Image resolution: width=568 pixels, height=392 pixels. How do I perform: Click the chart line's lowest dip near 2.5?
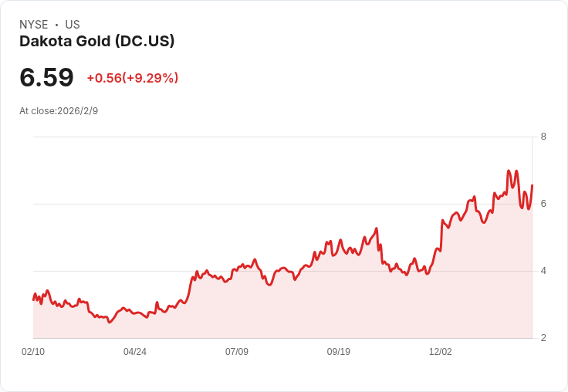click(110, 322)
